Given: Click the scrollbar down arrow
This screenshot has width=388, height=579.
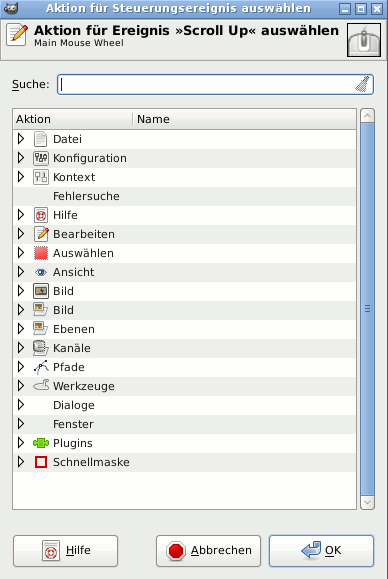Looking at the screenshot, I should [x=367, y=502].
